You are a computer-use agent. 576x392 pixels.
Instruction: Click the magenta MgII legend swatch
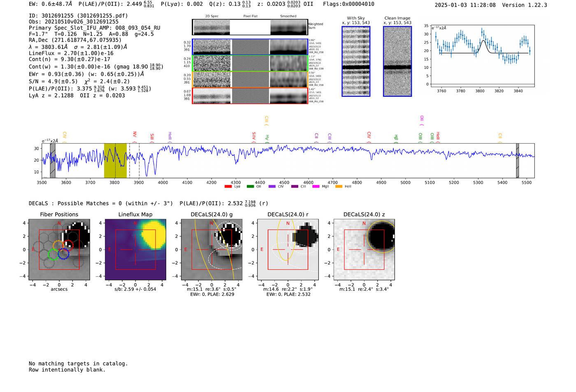coord(316,187)
